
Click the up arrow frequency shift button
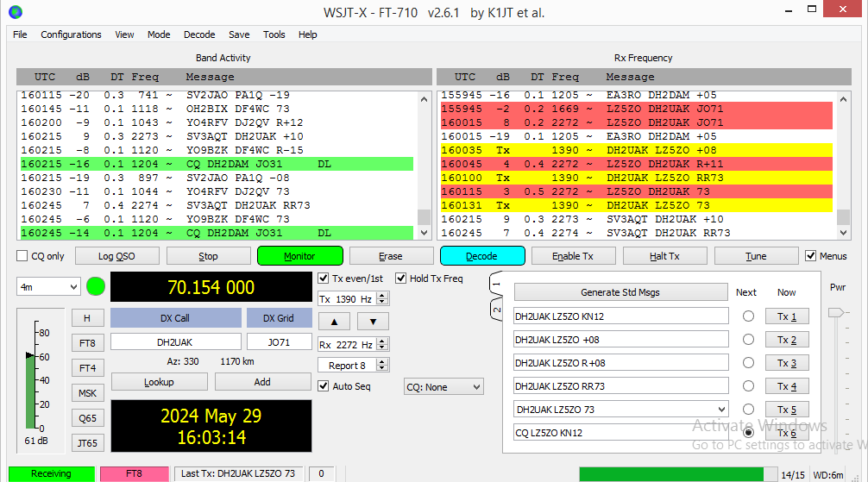(333, 322)
